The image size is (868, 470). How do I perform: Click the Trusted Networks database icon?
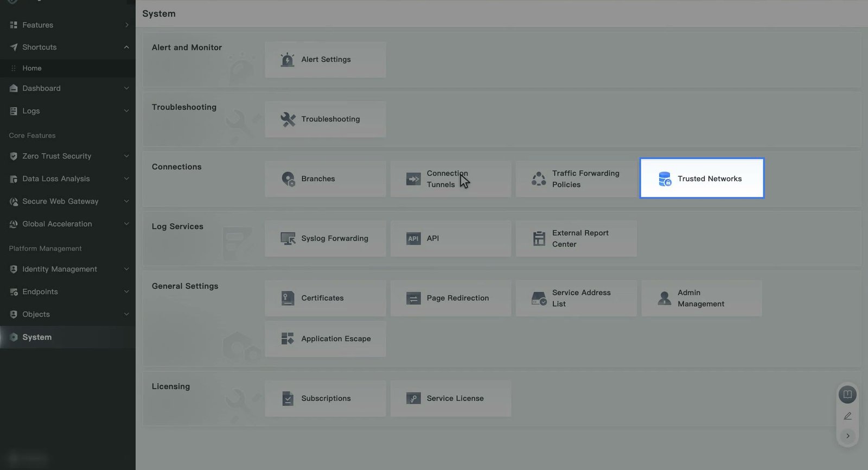[665, 179]
